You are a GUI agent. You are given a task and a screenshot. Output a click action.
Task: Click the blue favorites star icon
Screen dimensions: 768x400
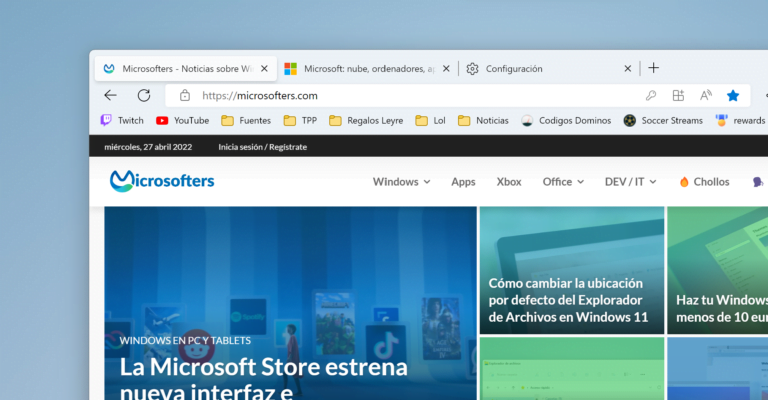[733, 95]
